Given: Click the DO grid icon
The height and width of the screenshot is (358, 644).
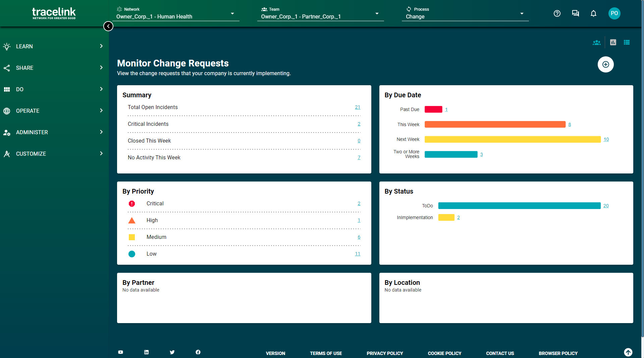Looking at the screenshot, I should [7, 89].
